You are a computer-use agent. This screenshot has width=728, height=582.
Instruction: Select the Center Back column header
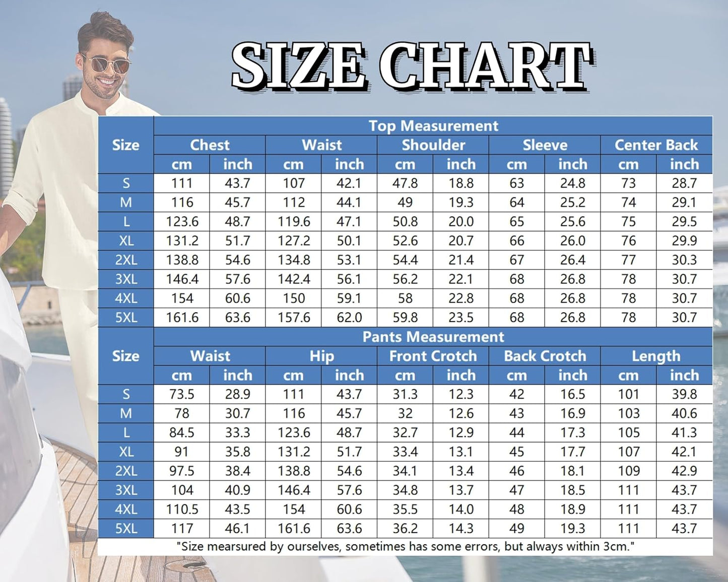click(656, 145)
